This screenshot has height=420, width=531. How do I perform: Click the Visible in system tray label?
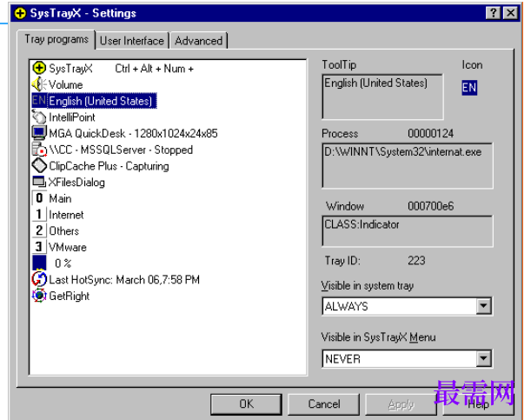coord(368,286)
